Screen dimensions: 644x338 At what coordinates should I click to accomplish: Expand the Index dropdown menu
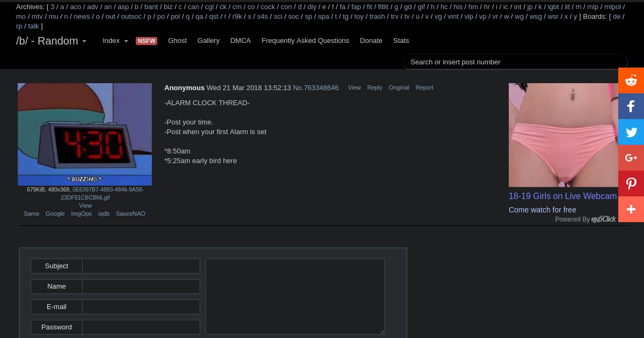point(115,41)
